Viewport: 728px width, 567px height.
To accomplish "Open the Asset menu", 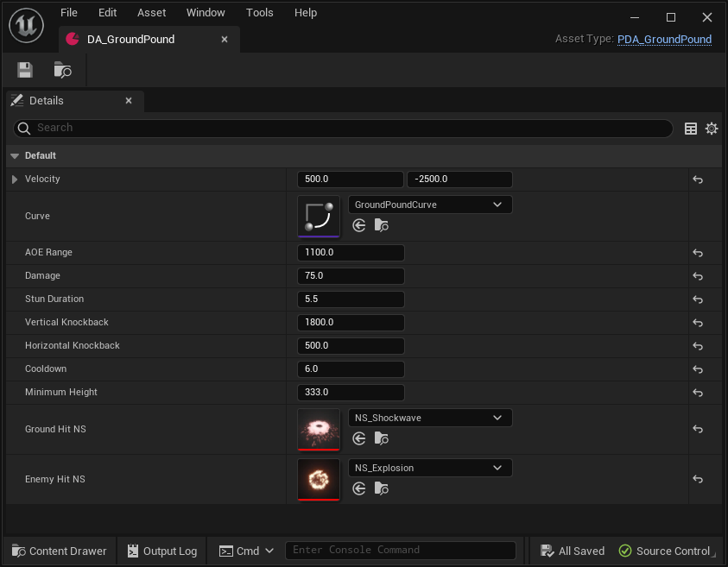I will 151,13.
